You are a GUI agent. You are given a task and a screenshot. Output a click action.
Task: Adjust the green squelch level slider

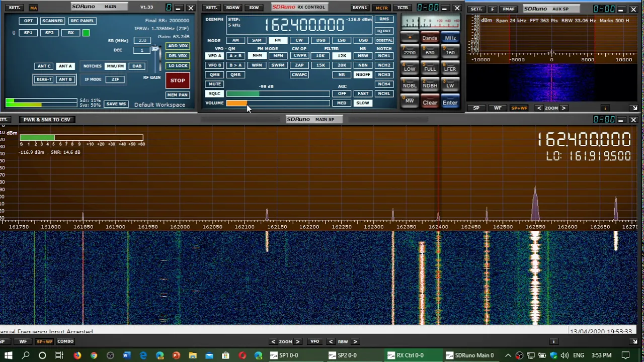coord(278,94)
